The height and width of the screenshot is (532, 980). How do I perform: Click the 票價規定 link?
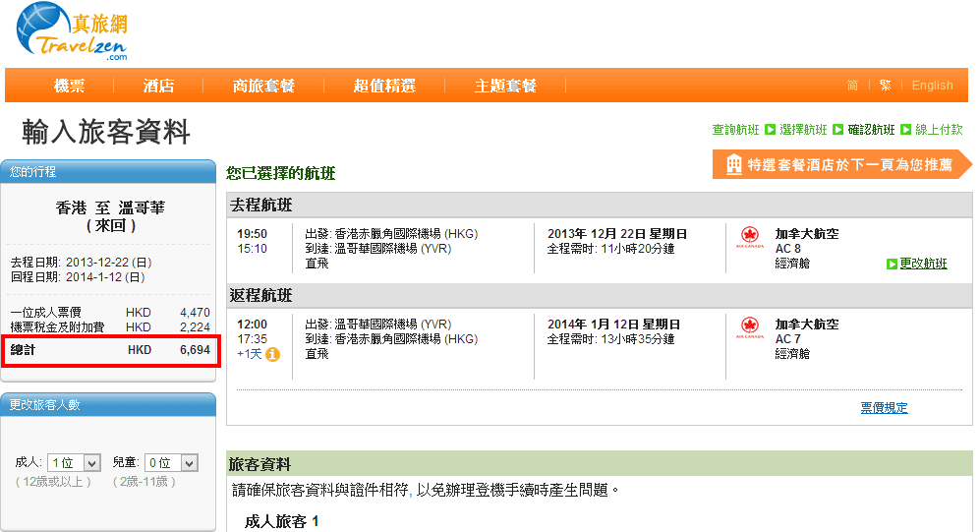[884, 408]
